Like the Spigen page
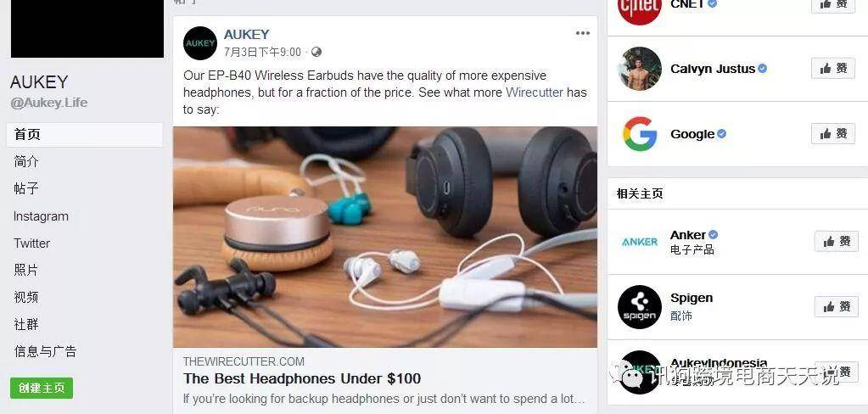The height and width of the screenshot is (414, 868). tap(836, 306)
